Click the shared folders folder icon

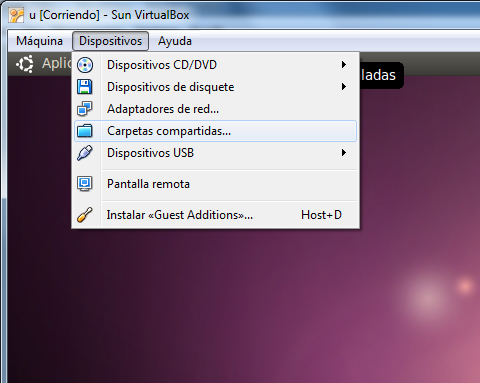pyautogui.click(x=85, y=131)
